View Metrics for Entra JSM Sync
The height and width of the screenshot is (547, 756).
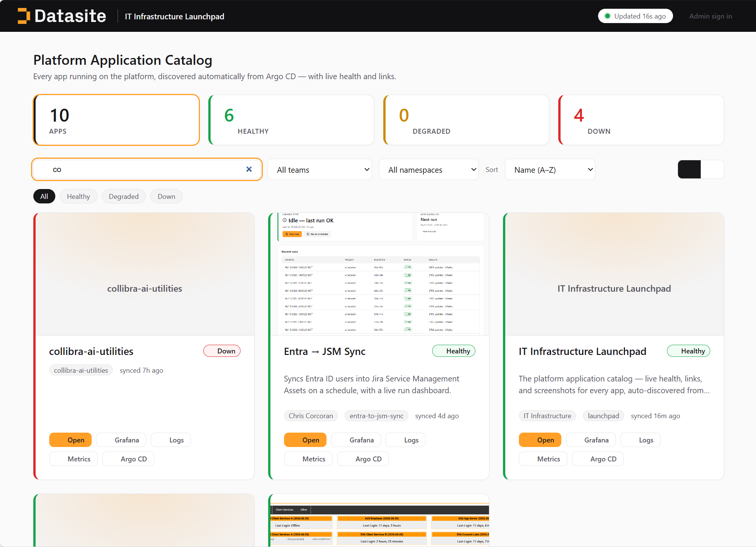308,459
